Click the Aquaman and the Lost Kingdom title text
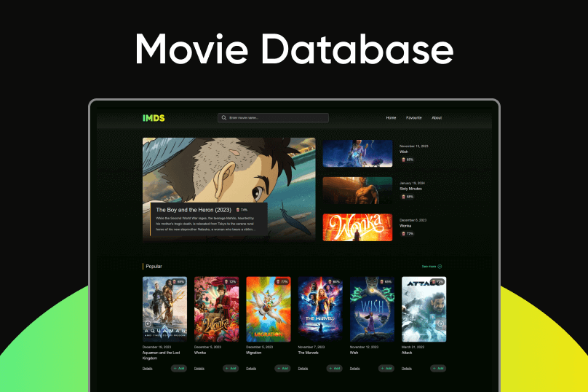588x392 pixels. [162, 356]
